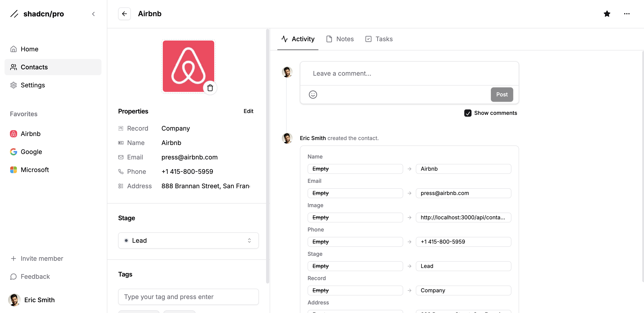Open Microsoft favorite contact
This screenshot has height=313, width=644.
(53, 170)
